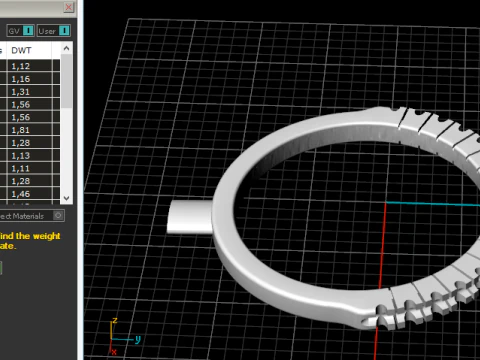This screenshot has width=480, height=360.
Task: Select the sprue cylinder on the ring
Action: click(189, 217)
